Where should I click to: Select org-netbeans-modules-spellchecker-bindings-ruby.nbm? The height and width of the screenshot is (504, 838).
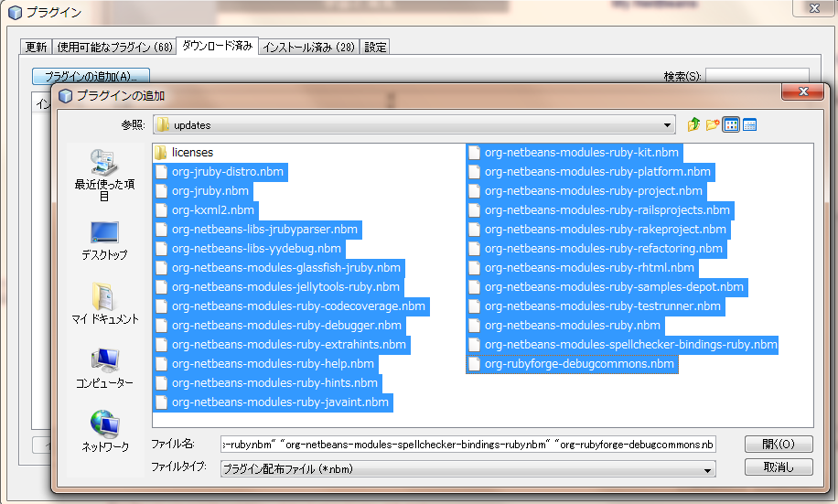pyautogui.click(x=623, y=345)
